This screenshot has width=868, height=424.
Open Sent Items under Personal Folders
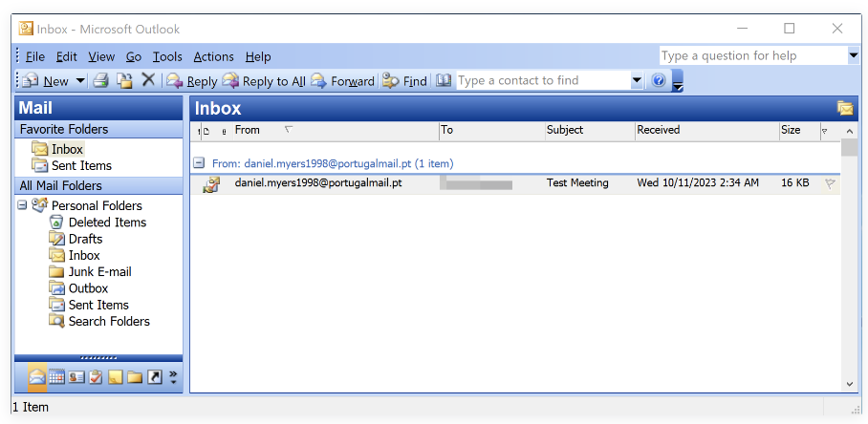point(89,306)
